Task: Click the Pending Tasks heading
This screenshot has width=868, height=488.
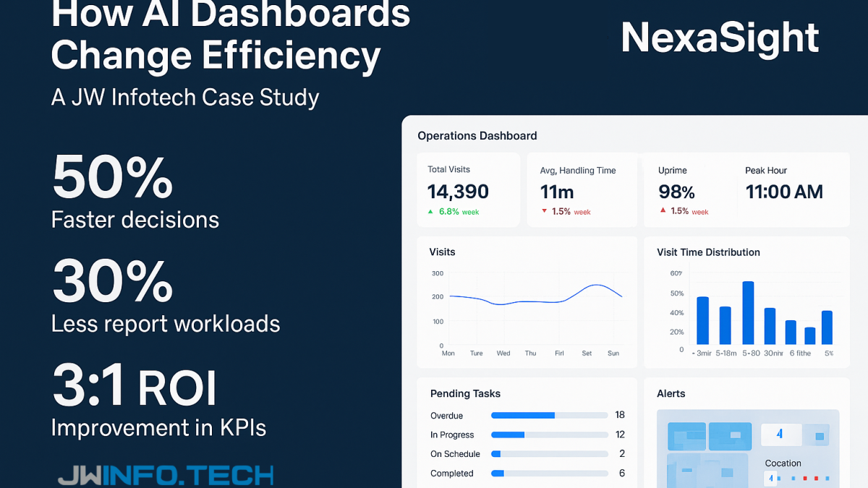Action: (465, 394)
